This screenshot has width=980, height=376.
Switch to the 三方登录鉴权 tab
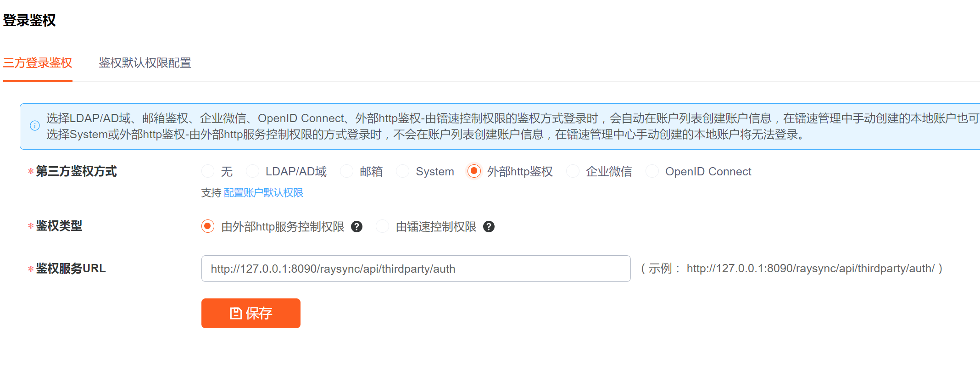point(38,63)
